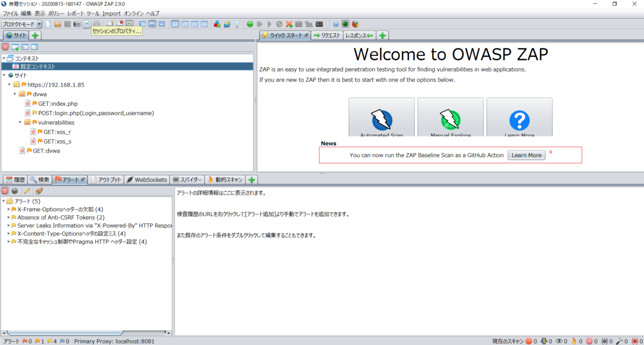Collapse the vulnerabilities folder node
This screenshot has width=644, height=345.
pyautogui.click(x=20, y=123)
